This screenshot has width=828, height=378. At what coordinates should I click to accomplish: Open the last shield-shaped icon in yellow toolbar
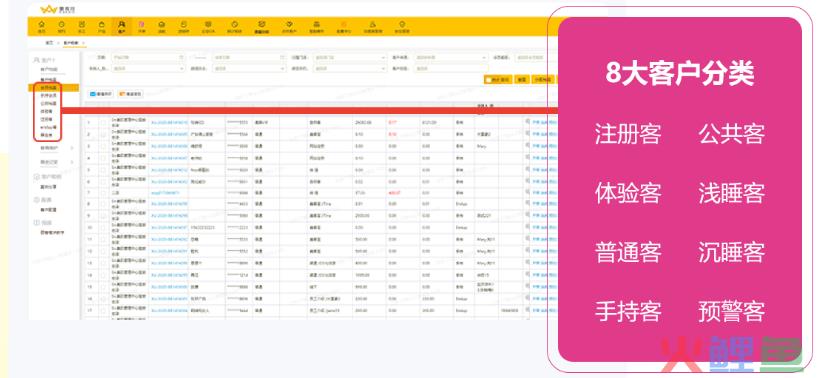coord(402,24)
